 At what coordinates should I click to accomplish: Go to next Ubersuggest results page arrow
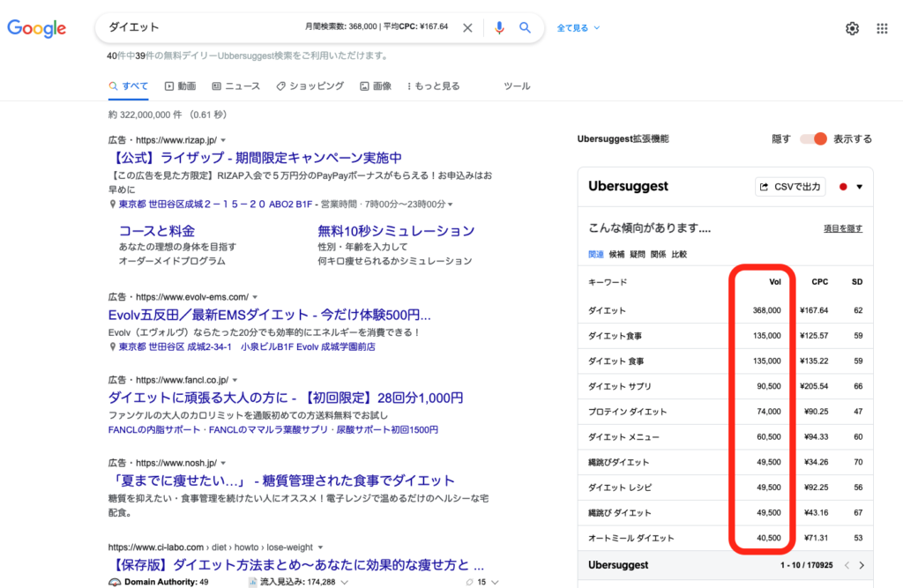(862, 566)
